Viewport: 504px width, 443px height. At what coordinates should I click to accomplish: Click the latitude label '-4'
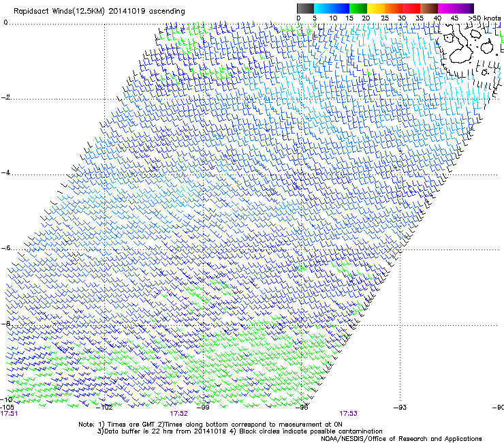pos(5,172)
